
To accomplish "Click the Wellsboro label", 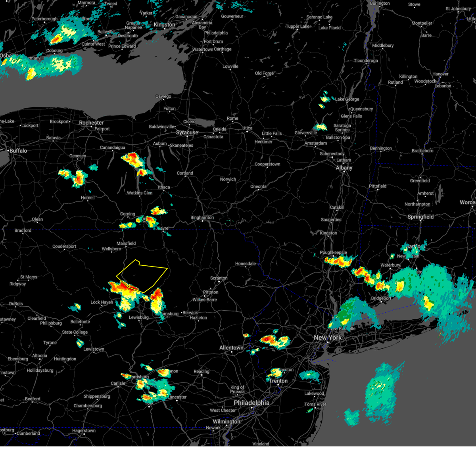I will [x=111, y=249].
